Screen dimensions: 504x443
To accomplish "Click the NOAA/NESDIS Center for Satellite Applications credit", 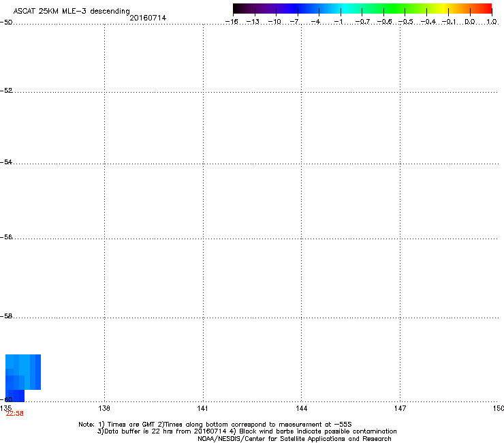I will point(294,439).
